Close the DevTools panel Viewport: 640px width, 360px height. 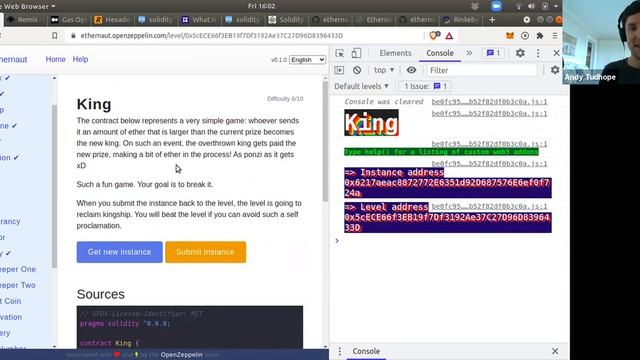point(556,53)
